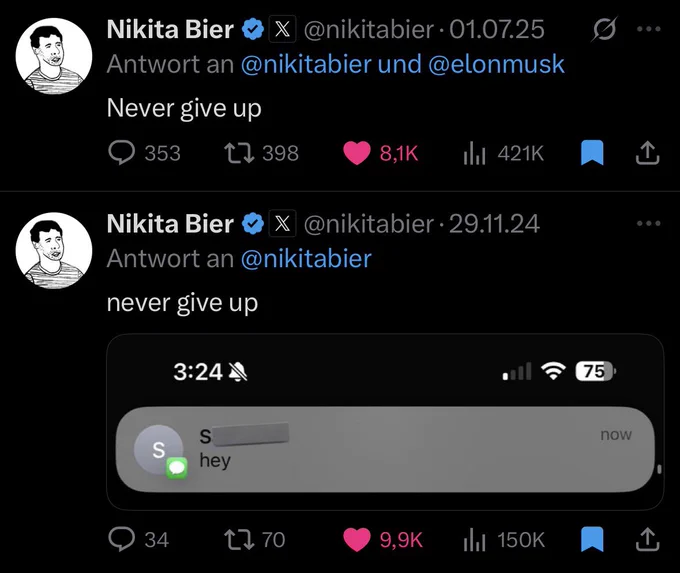Viewport: 680px width, 573px height.
Task: Open Grok icon on the first tweet
Action: click(604, 29)
